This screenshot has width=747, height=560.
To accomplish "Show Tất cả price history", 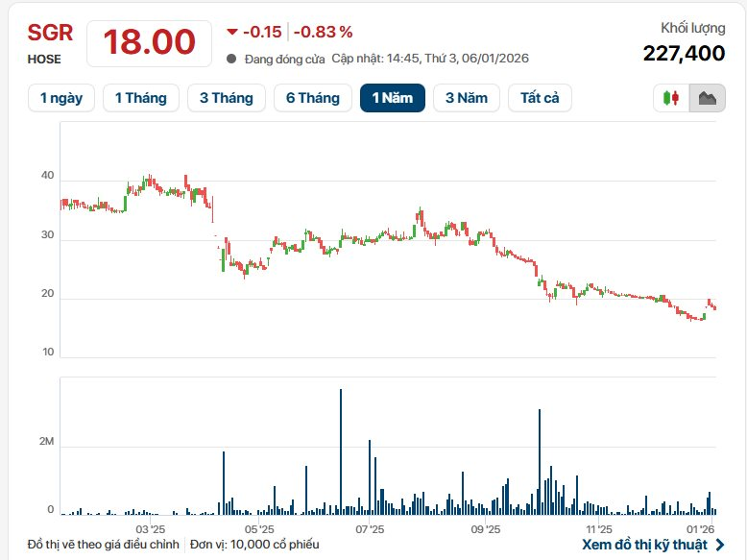I will pyautogui.click(x=541, y=98).
